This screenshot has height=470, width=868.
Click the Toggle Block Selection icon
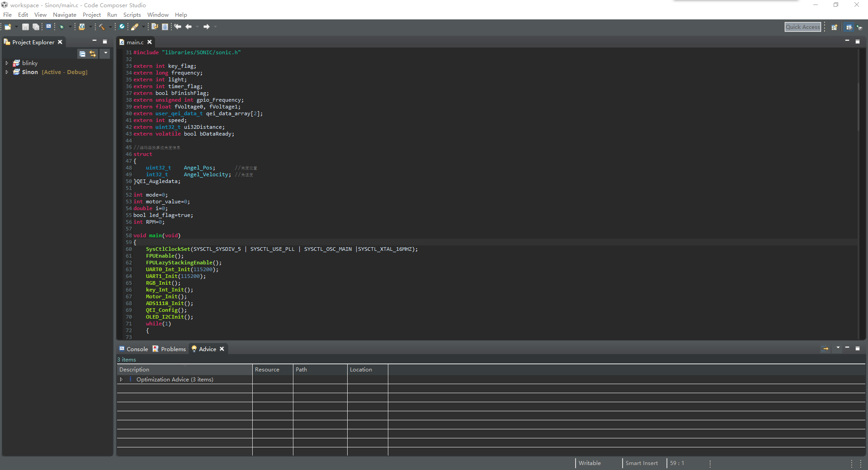coord(165,27)
